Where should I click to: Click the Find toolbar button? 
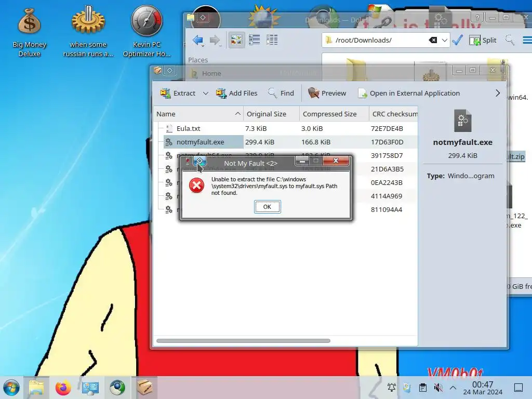(x=281, y=94)
